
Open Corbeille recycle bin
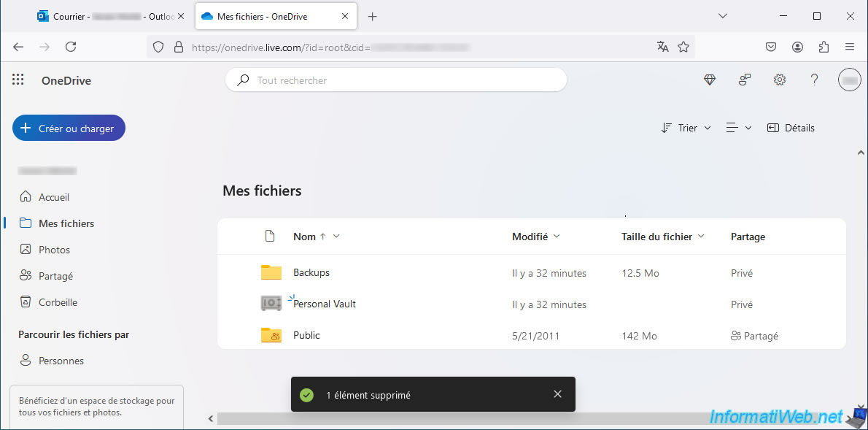(58, 302)
